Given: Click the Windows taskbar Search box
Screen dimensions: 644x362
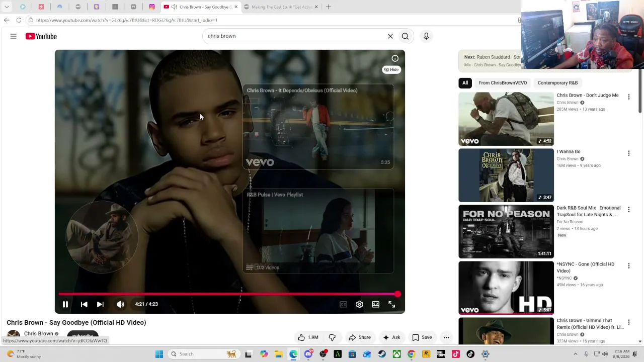Looking at the screenshot, I should coord(203,354).
